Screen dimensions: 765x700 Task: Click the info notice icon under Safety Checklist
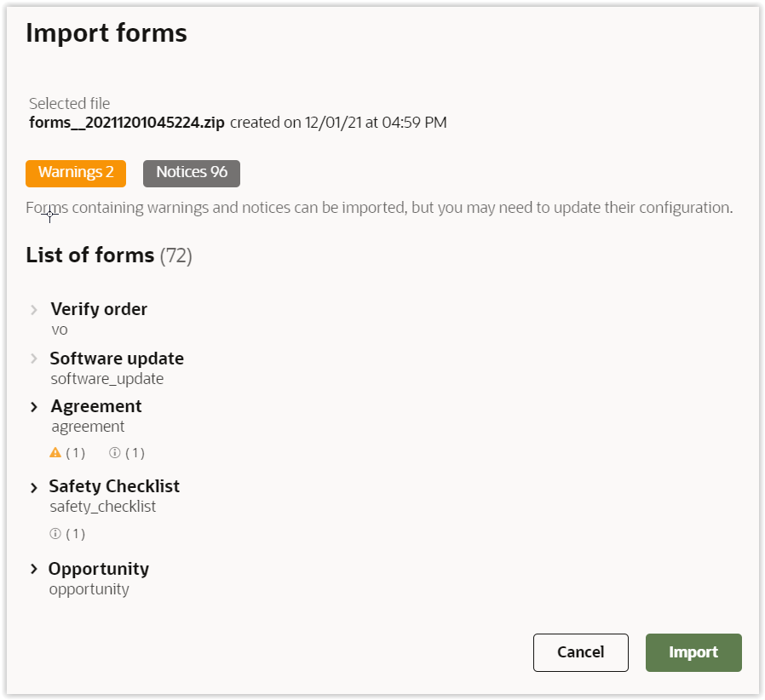click(x=56, y=535)
